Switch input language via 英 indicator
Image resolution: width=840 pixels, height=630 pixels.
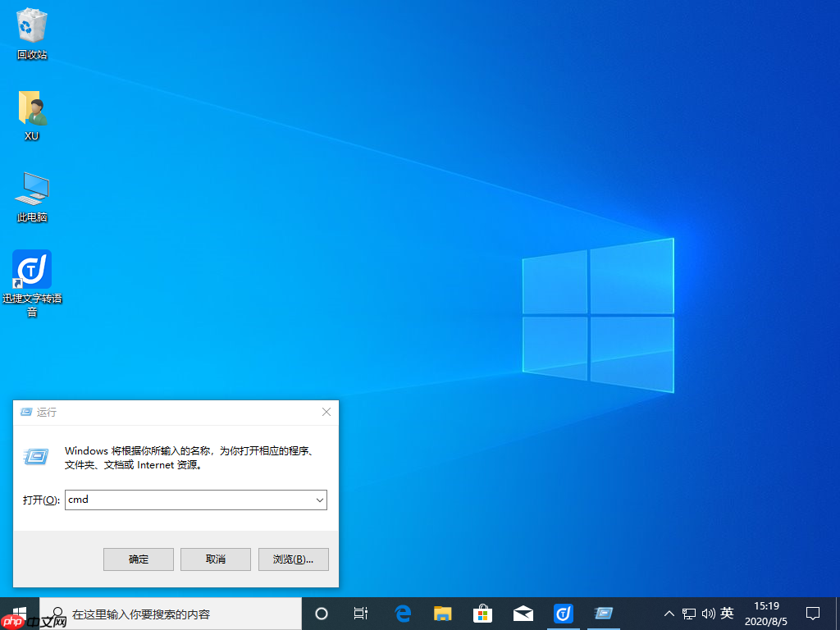(x=727, y=613)
